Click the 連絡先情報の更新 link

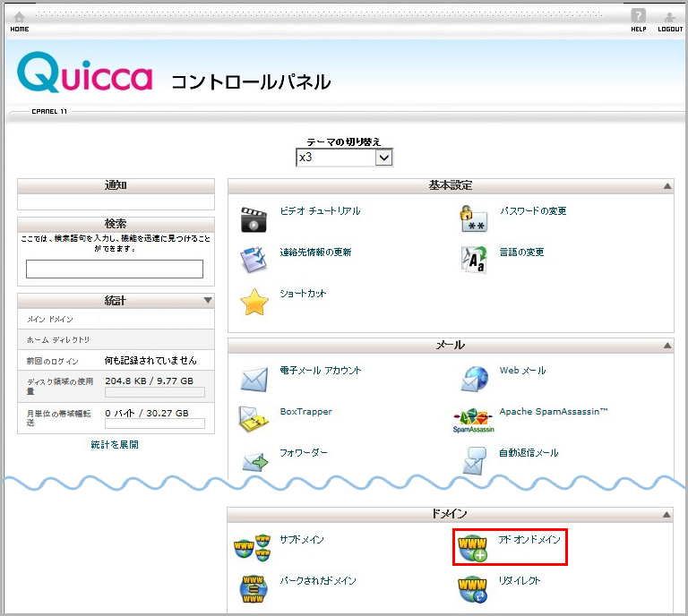(315, 252)
